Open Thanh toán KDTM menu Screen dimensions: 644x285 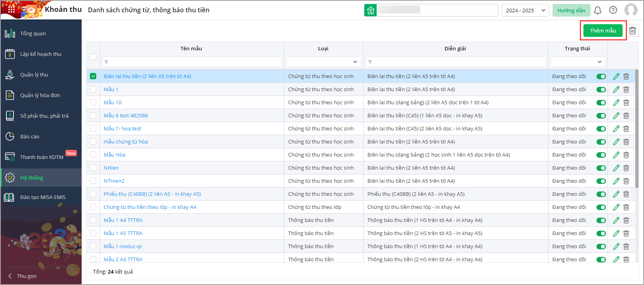click(x=41, y=157)
